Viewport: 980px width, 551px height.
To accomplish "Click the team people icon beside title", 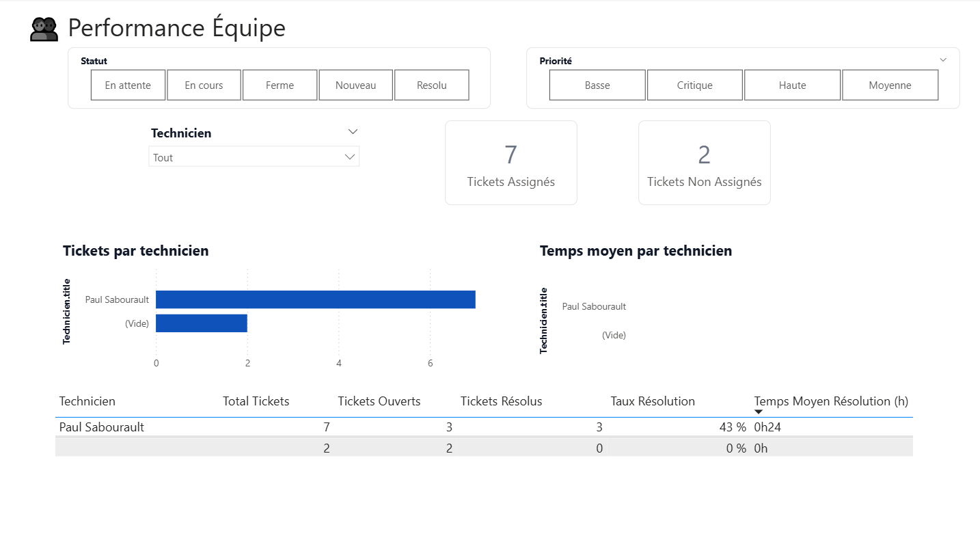I will coord(44,29).
